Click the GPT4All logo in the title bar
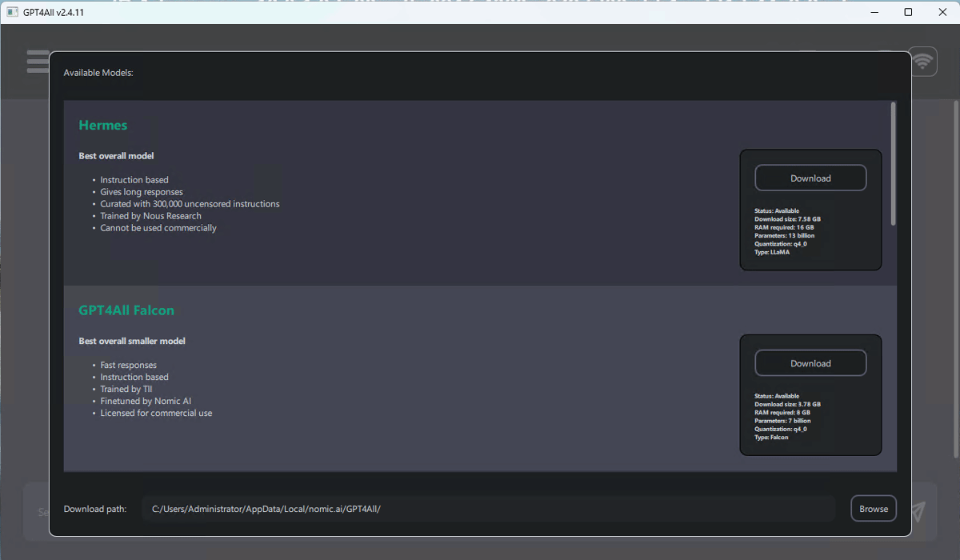960x560 pixels. 11,11
